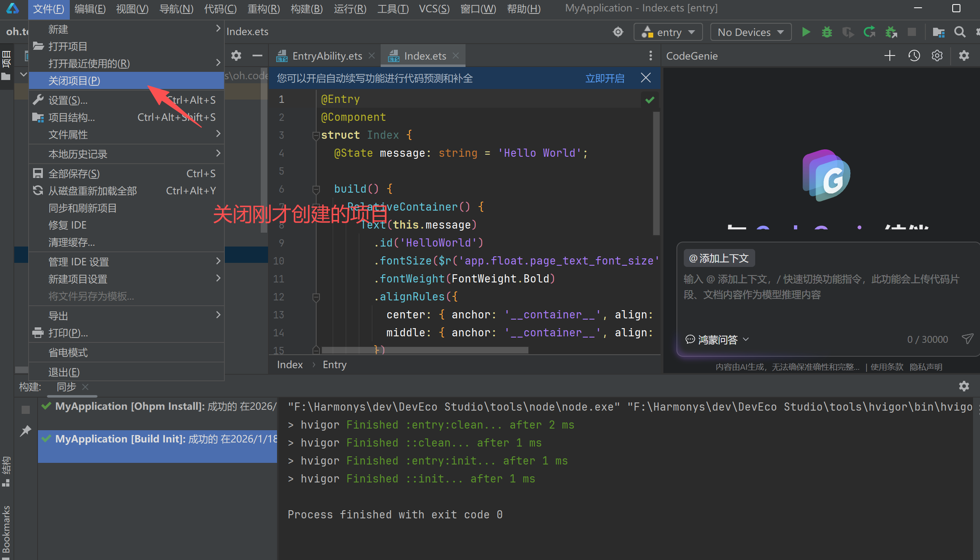
Task: Select 关闭项目 in the File menu
Action: 74,81
